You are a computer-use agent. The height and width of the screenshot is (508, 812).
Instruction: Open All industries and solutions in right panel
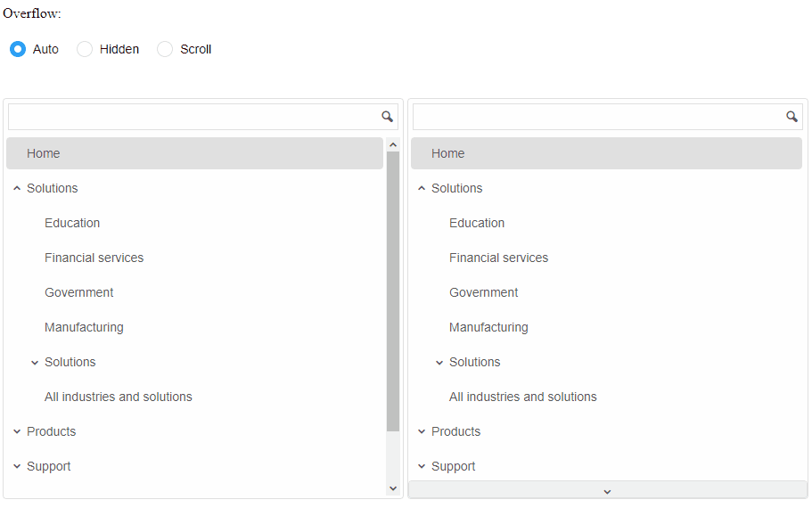(523, 397)
